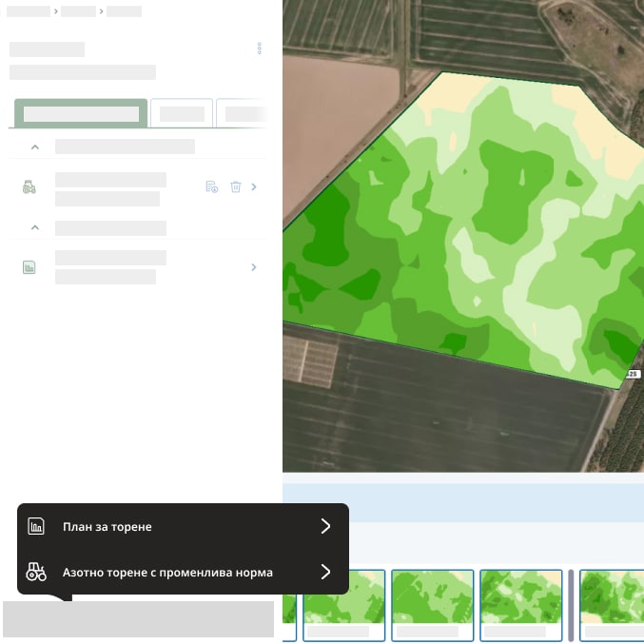Click tractor icon beside 'Азотно торене с променлива норма'
Viewport: 644px width, 644px height.
pos(36,573)
